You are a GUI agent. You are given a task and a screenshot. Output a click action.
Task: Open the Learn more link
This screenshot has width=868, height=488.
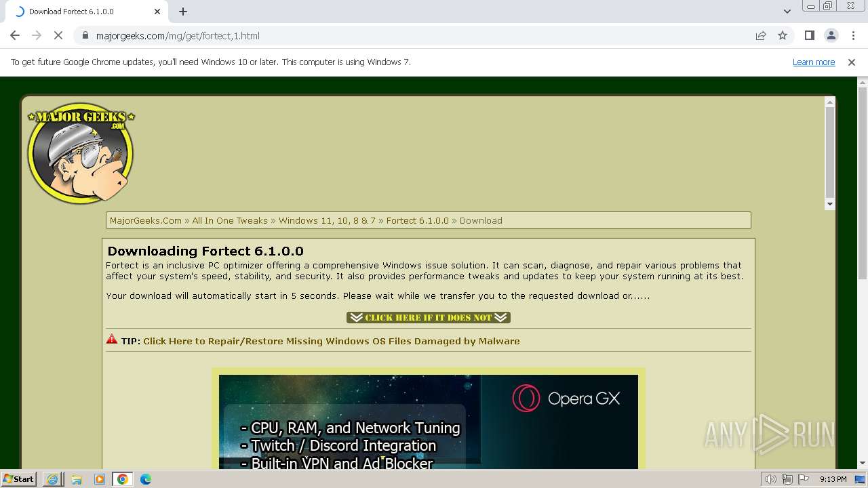tap(814, 62)
